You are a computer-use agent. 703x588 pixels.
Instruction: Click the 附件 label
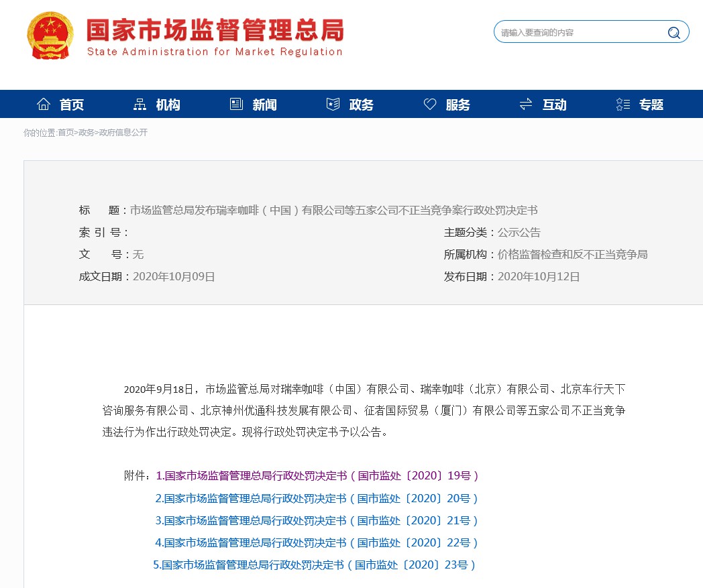click(138, 475)
